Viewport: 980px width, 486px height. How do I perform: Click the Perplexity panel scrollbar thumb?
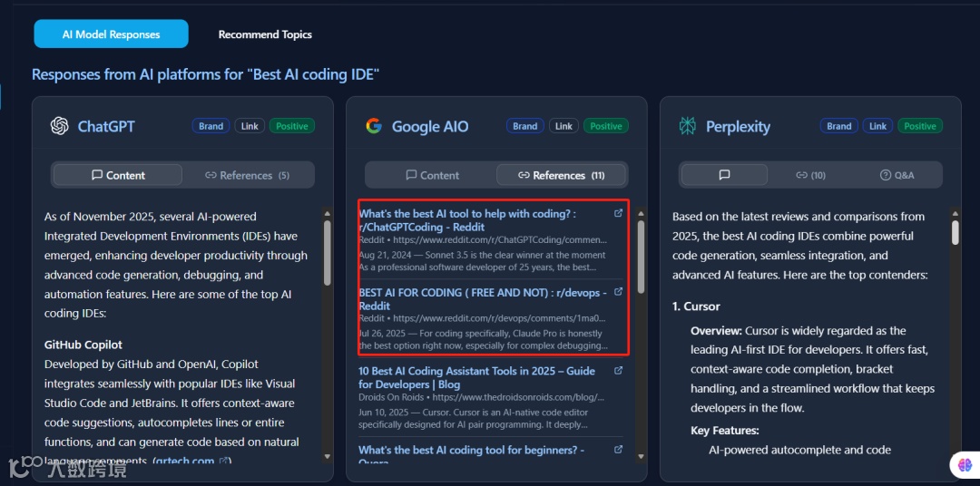point(955,232)
